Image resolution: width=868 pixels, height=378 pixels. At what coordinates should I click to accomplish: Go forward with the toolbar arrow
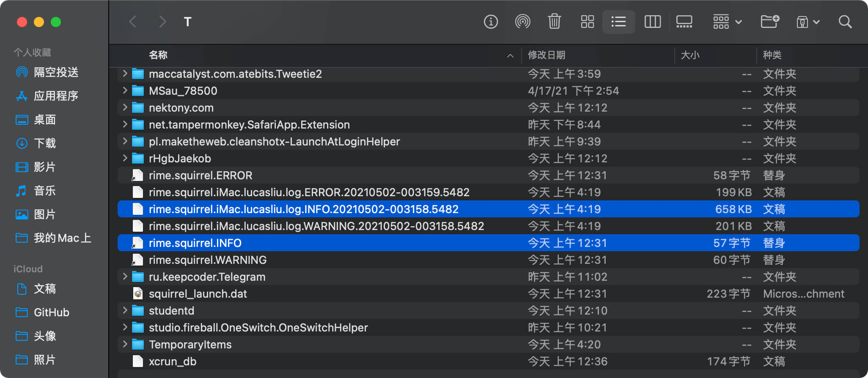tap(162, 22)
